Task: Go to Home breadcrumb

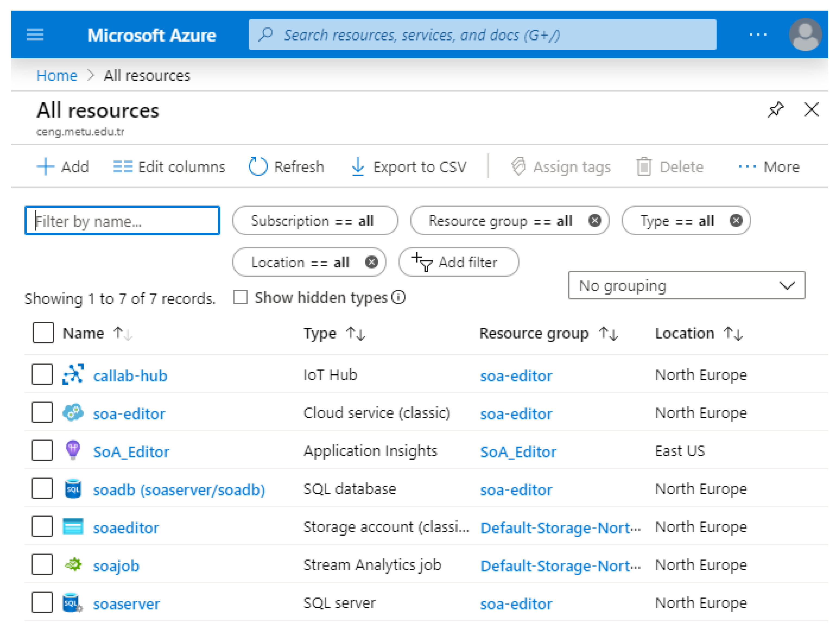Action: (x=56, y=75)
